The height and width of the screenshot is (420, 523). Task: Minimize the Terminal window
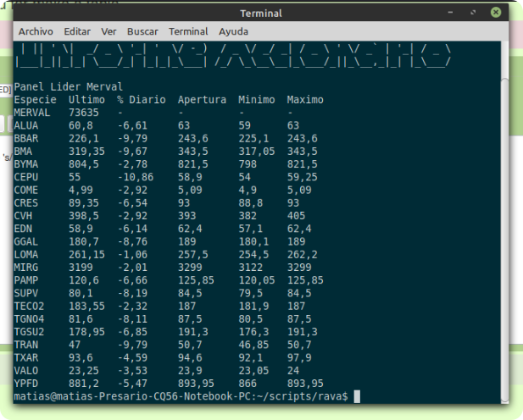point(450,13)
